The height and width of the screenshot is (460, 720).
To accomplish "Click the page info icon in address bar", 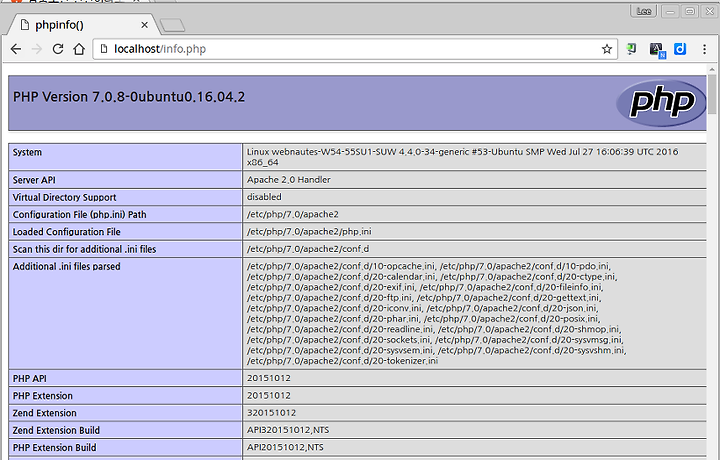I will 104,49.
